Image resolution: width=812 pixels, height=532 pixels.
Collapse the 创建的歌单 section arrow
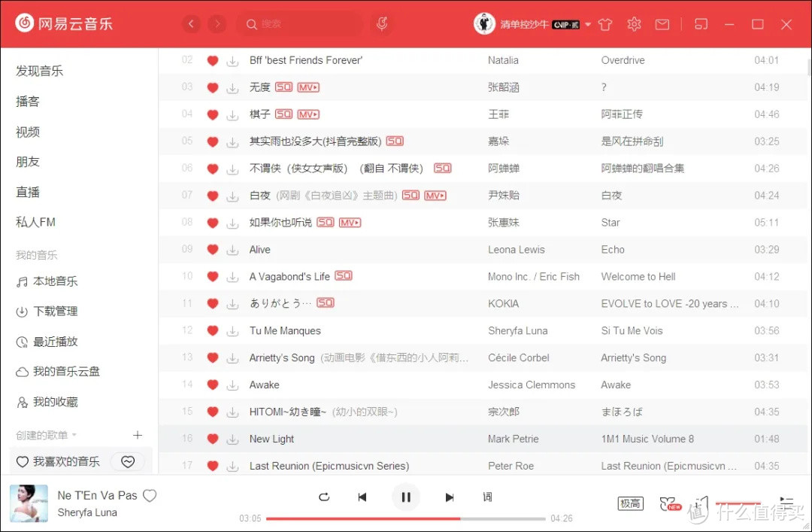click(74, 435)
